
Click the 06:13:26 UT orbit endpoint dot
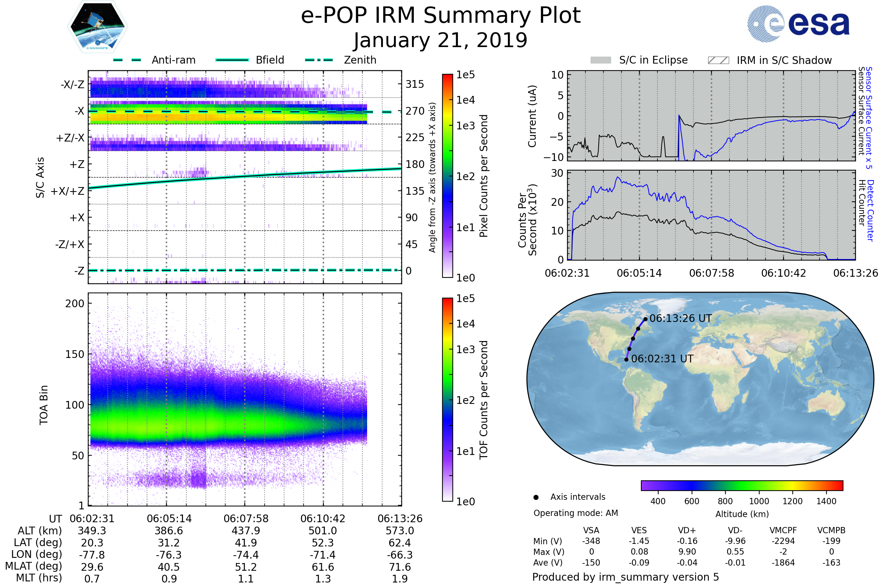[x=645, y=319]
